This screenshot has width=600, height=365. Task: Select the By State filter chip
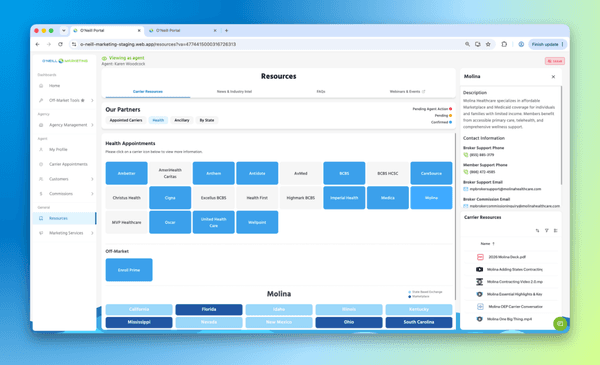point(207,120)
